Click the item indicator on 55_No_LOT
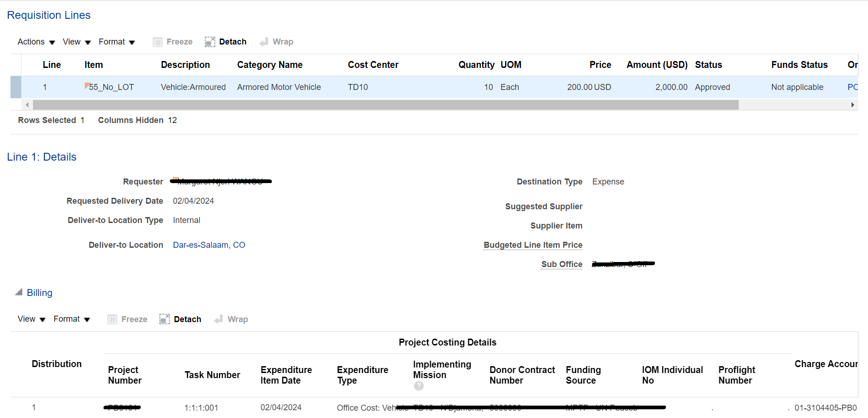Image resolution: width=868 pixels, height=418 pixels. click(87, 85)
